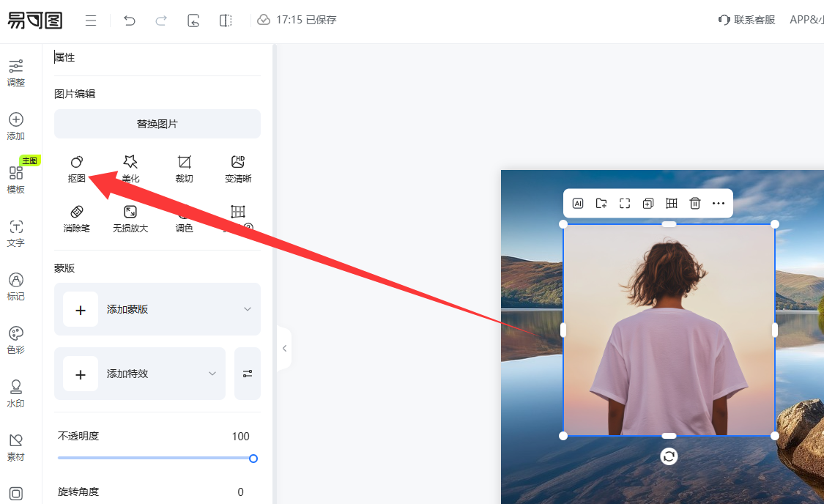This screenshot has width=824, height=504.
Task: Click the 变清晰 HD enhance icon
Action: point(238,168)
